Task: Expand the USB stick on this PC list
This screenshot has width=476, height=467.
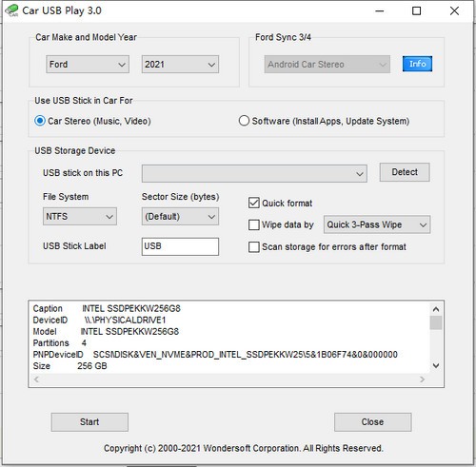Action: [254, 173]
